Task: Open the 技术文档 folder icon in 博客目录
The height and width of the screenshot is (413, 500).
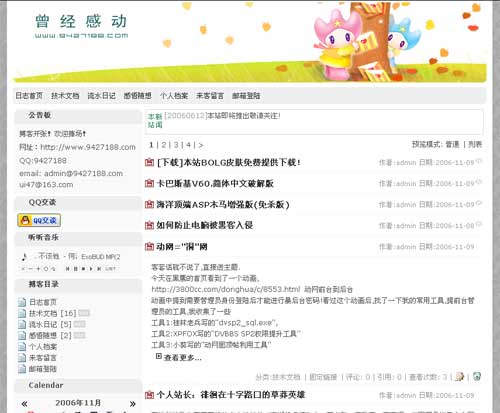Action: [x=22, y=313]
